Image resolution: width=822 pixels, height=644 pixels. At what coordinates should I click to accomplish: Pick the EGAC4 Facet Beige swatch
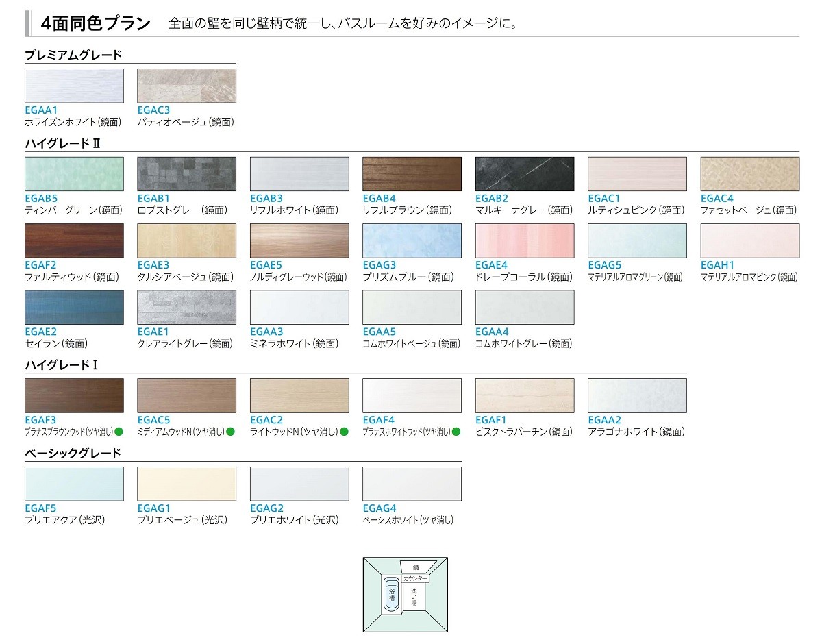pos(749,174)
